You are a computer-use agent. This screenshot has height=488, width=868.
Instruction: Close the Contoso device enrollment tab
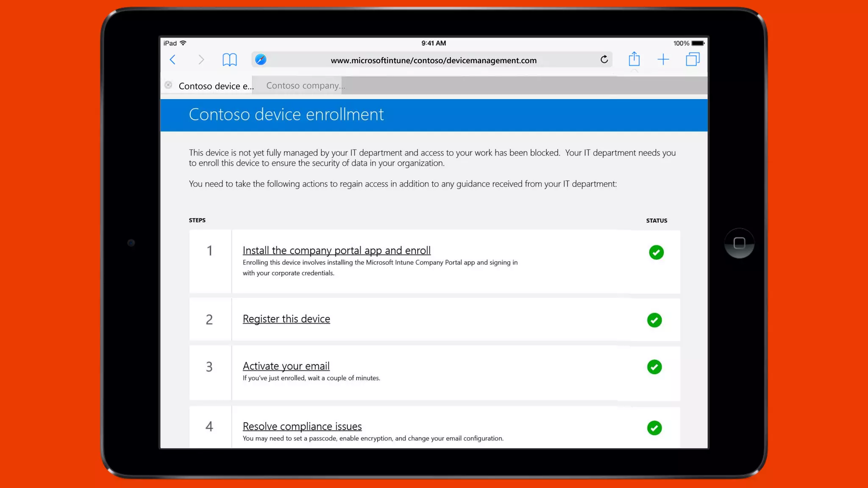pyautogui.click(x=168, y=85)
